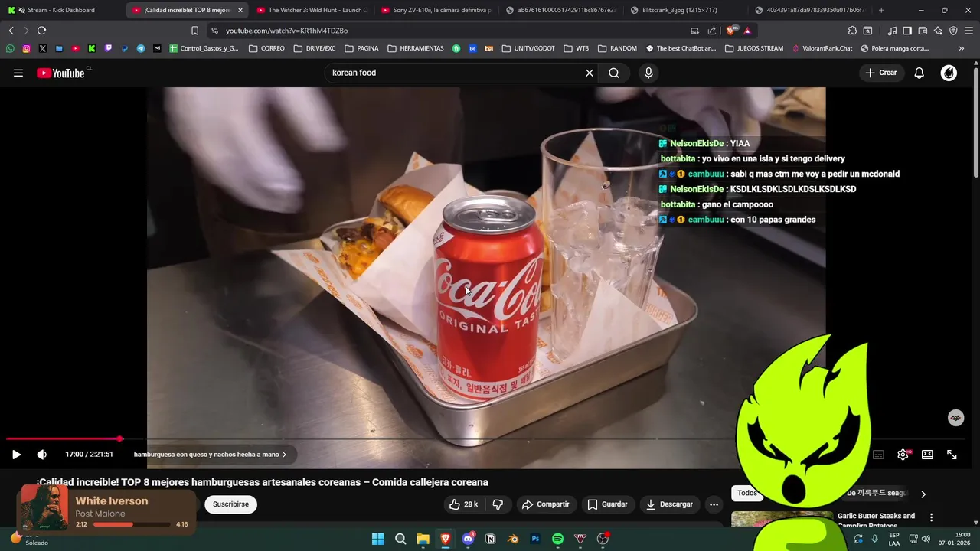Open Brave main hamburger menu

point(969,31)
